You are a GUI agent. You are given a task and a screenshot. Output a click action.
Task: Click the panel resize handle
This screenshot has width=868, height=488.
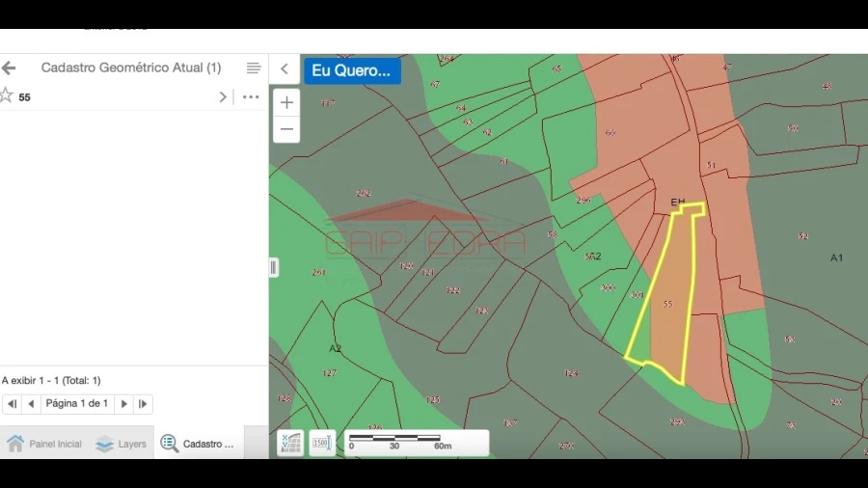click(x=274, y=268)
